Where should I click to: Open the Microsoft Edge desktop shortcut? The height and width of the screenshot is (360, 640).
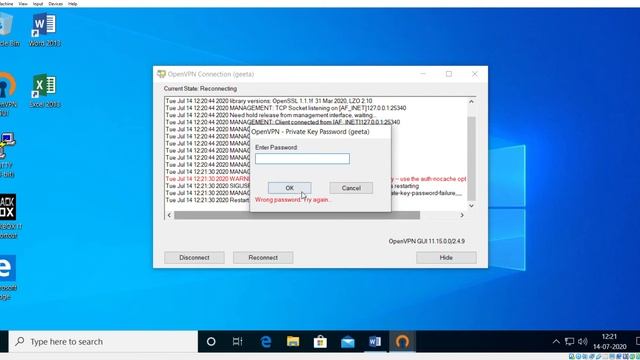tap(8, 278)
